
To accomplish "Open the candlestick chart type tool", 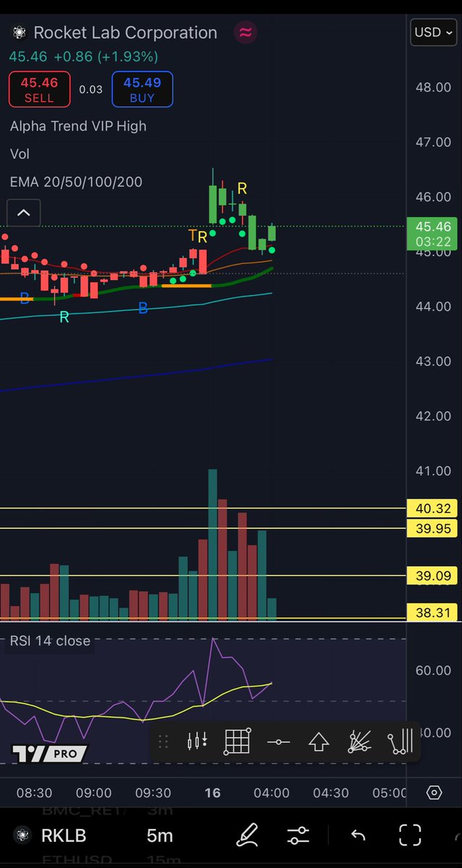I will coord(197,741).
